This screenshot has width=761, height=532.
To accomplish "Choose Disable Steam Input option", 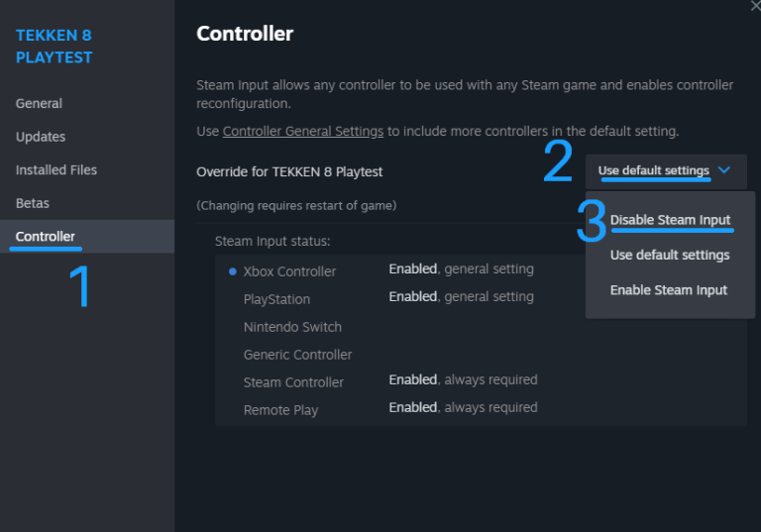I will [671, 220].
